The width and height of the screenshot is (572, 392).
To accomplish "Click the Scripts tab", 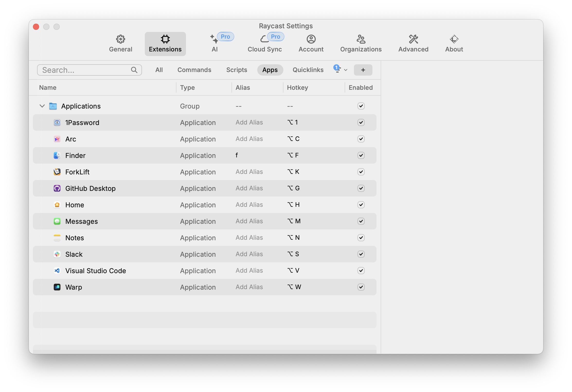I will pos(236,69).
